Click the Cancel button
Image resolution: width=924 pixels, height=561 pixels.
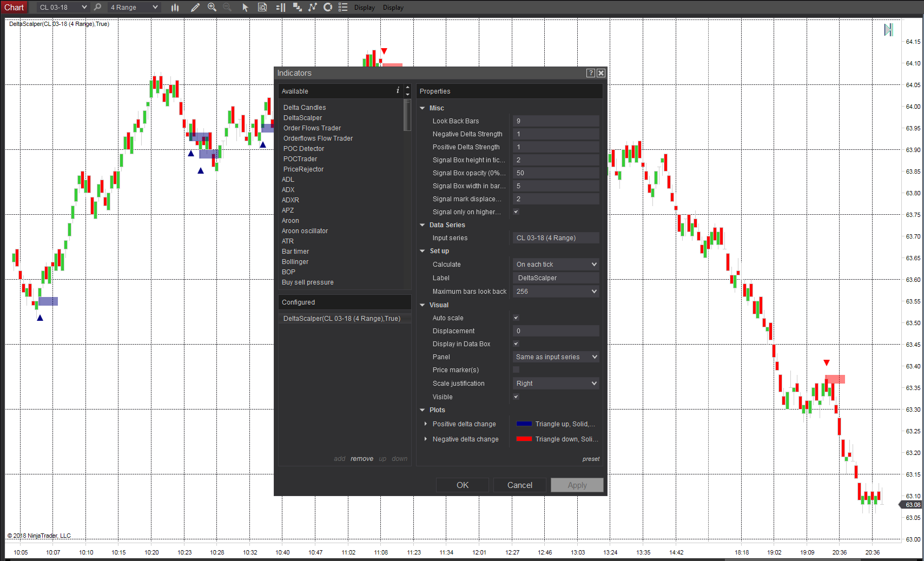pos(520,485)
